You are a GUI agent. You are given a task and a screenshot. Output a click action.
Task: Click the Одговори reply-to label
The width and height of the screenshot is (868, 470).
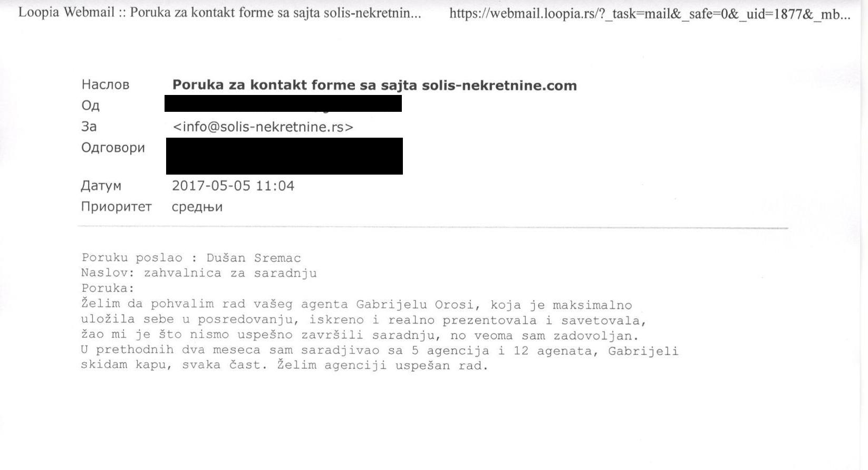tap(113, 148)
